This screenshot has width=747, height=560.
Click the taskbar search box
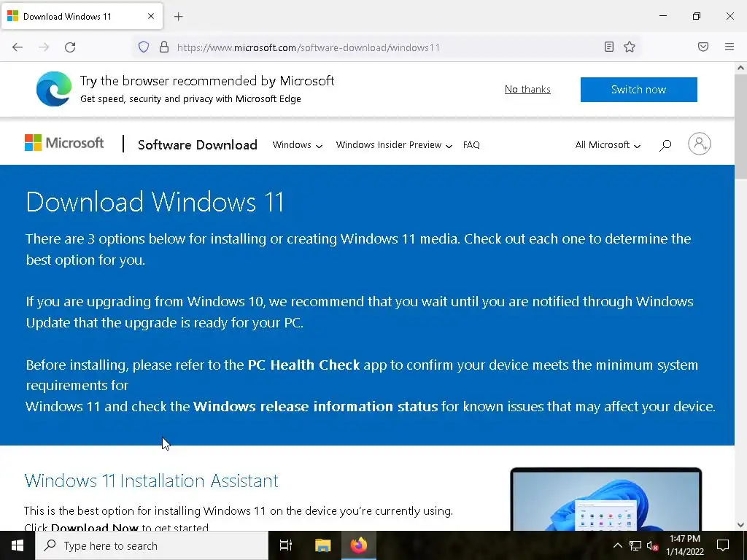(152, 545)
